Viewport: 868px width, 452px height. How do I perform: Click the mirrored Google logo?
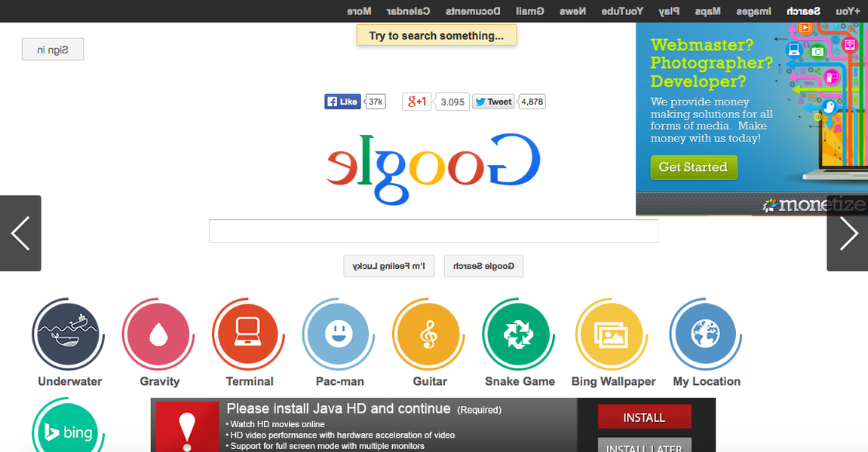coord(434,169)
